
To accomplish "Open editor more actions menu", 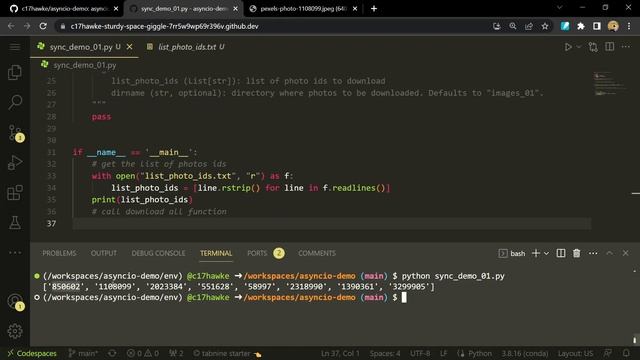I will pyautogui.click(x=625, y=47).
